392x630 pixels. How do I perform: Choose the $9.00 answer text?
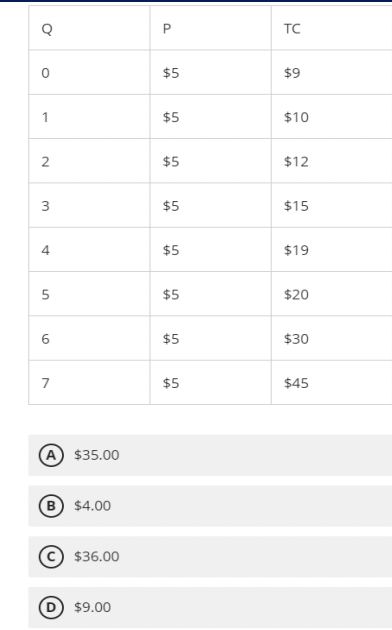tap(92, 607)
